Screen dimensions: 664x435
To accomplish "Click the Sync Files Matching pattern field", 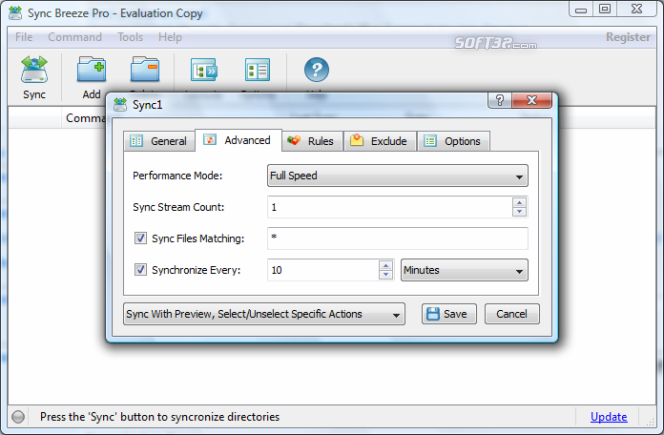I will pos(398,238).
